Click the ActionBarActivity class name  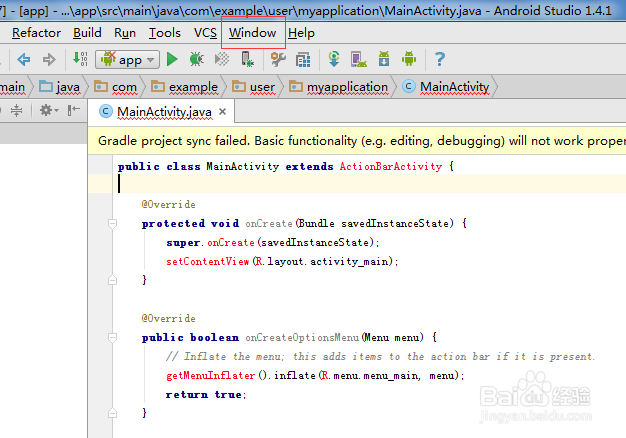(391, 166)
